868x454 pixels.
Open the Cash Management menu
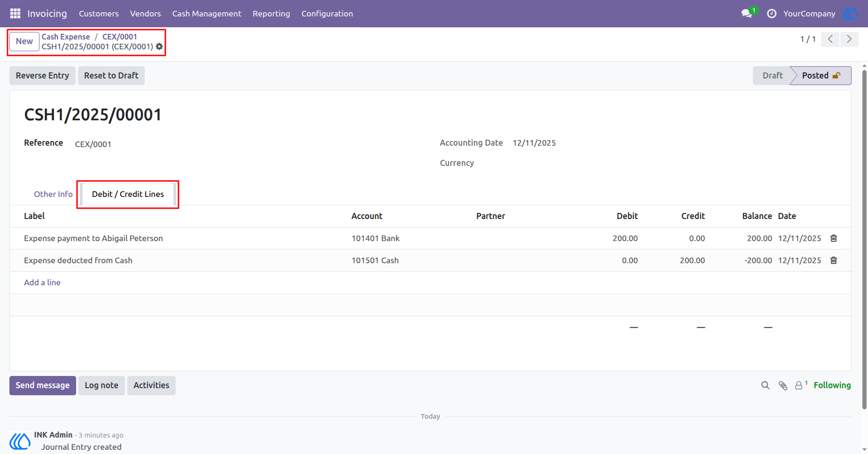click(x=207, y=14)
